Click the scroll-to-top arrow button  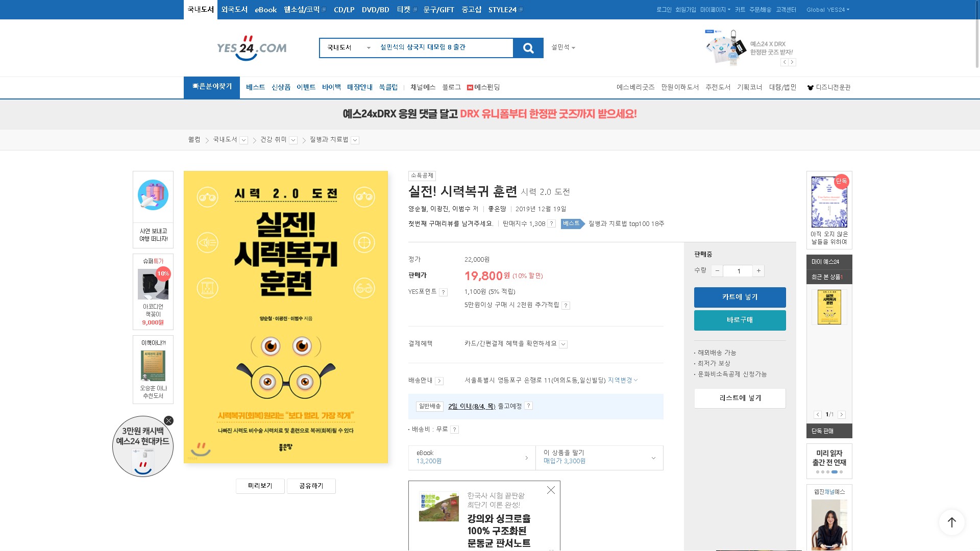pyautogui.click(x=951, y=522)
